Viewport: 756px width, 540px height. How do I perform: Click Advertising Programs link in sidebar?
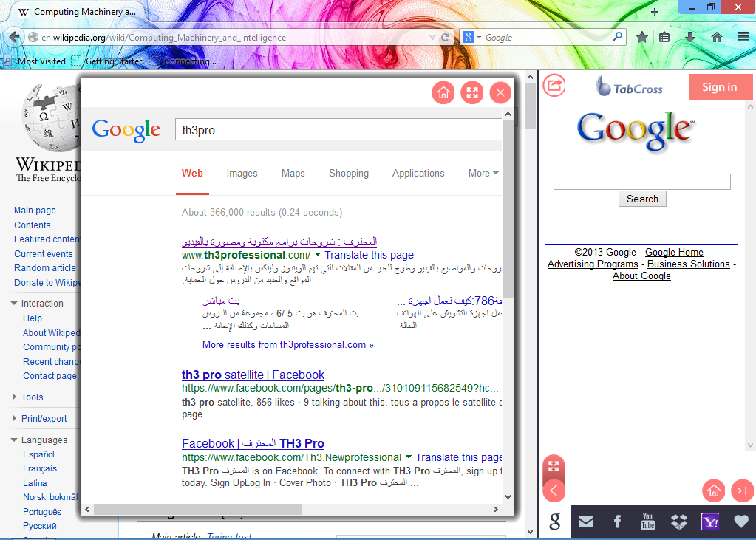tap(593, 264)
